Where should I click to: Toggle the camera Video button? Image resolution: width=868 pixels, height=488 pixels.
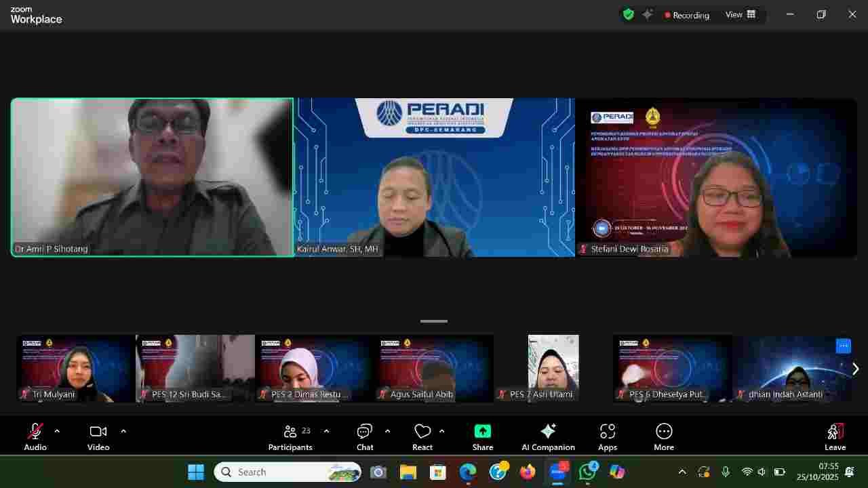click(x=98, y=436)
